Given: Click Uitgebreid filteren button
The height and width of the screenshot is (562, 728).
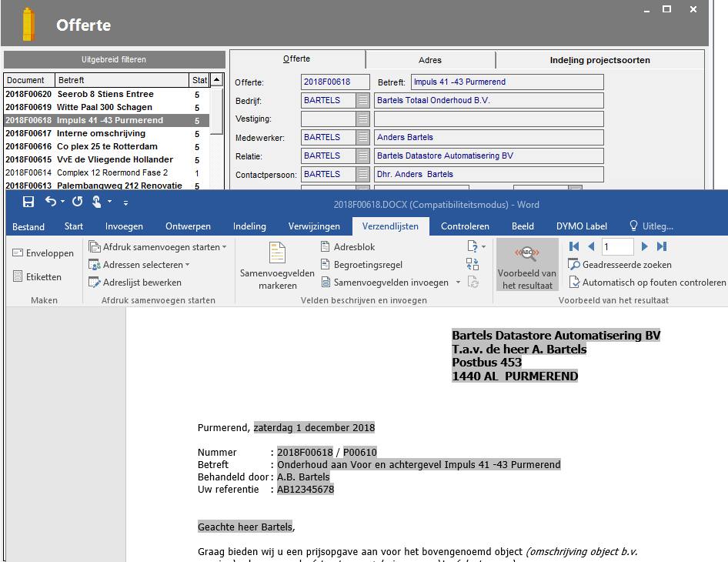Looking at the screenshot, I should coord(114,59).
